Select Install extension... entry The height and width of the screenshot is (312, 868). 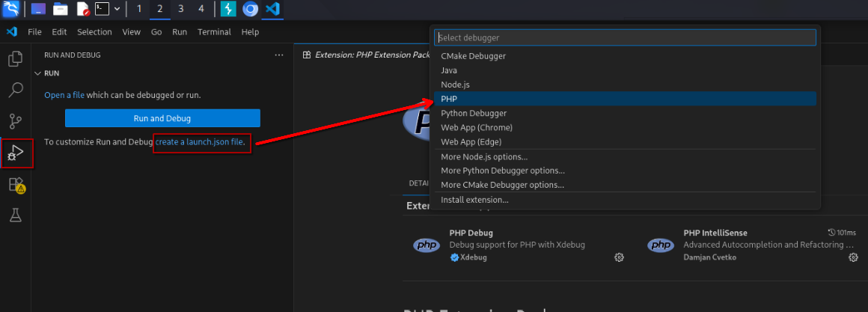tap(625, 200)
